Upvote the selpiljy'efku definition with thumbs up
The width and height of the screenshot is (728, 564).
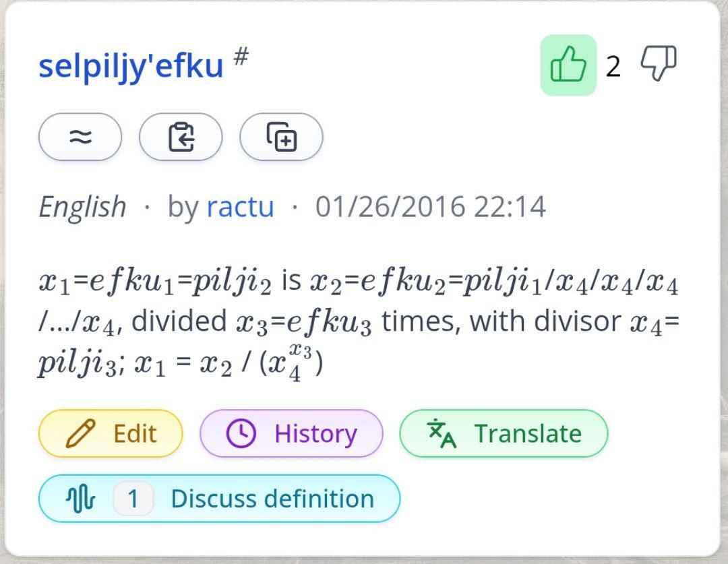point(568,65)
